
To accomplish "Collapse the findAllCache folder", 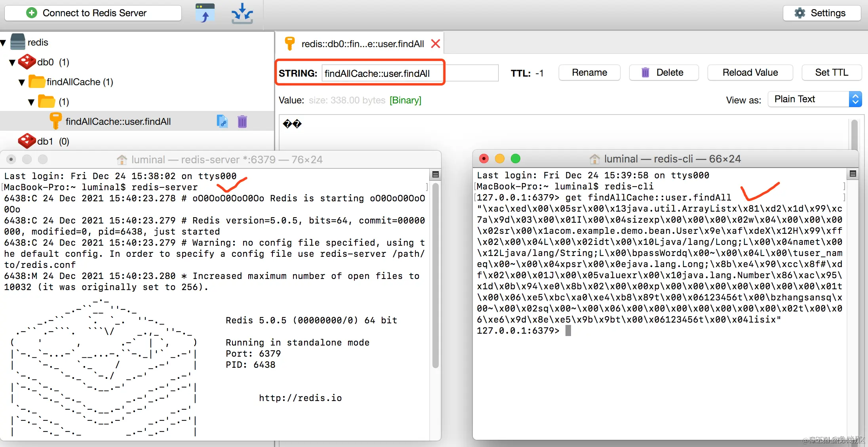I will [22, 82].
